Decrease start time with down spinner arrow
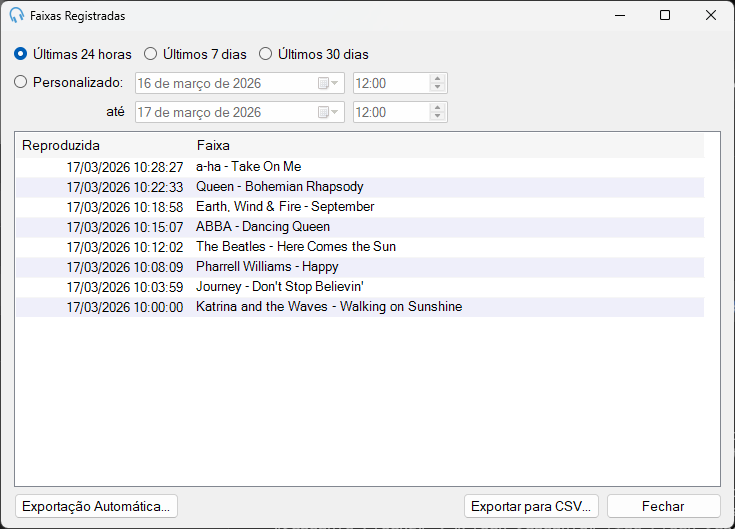The image size is (735, 529). click(x=437, y=88)
